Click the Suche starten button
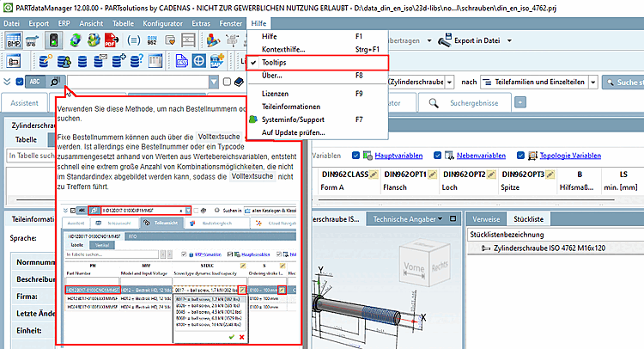 tap(623, 83)
